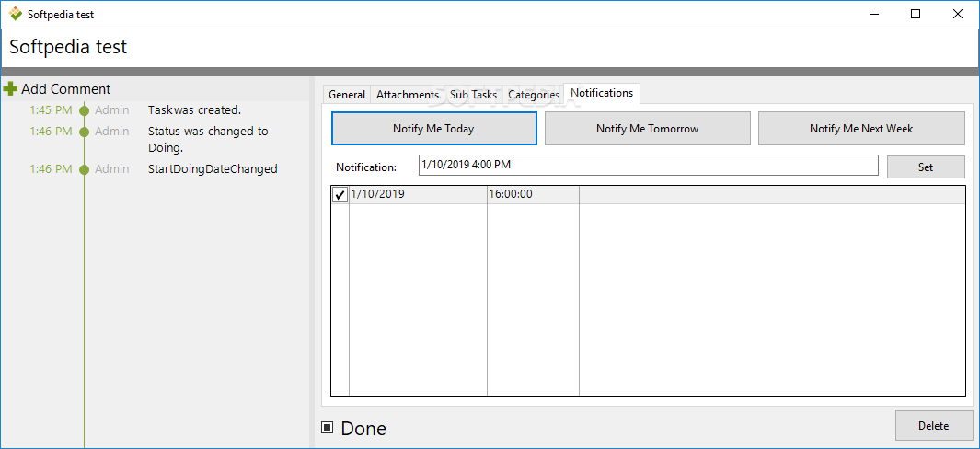The height and width of the screenshot is (449, 980).
Task: Click the Notification: label
Action: 366,167
